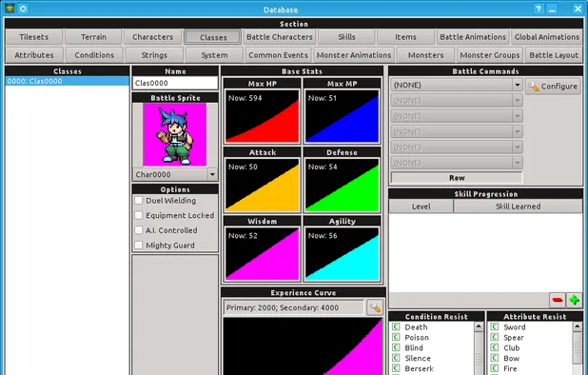588x375 pixels.
Task: Toggle Bow attribute resist icon
Action: (x=495, y=358)
